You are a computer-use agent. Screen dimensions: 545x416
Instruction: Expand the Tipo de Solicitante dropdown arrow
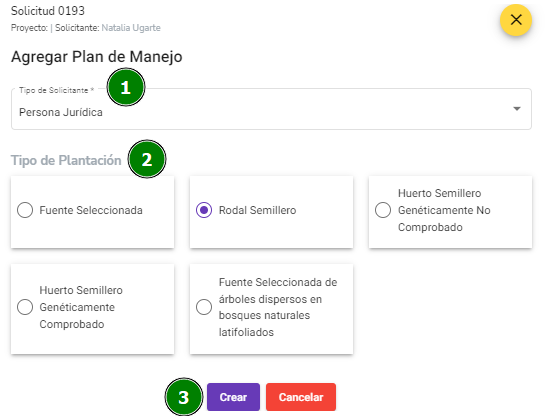click(x=517, y=109)
